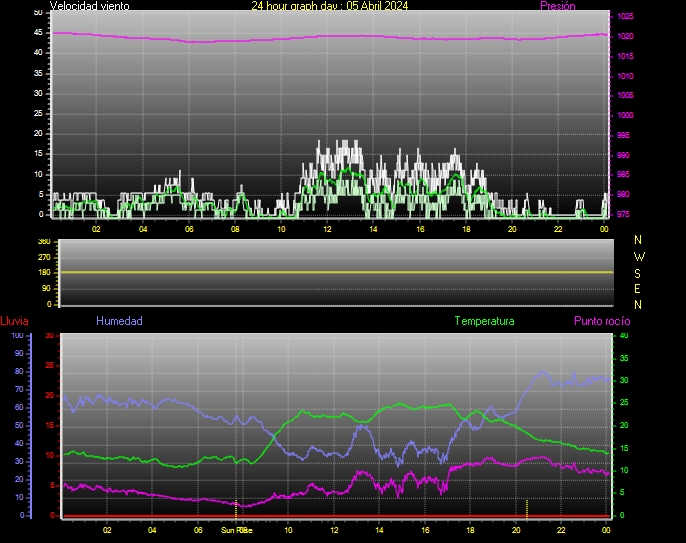Click pressure scale value 1025
Image resolution: width=686 pixels, height=543 pixels.
[x=625, y=17]
